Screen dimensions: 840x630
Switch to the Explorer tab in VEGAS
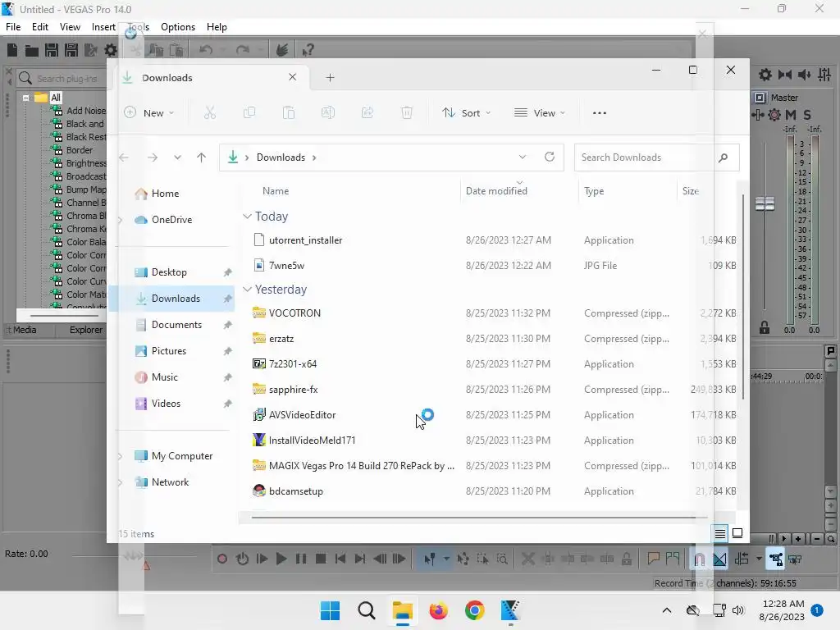pos(85,330)
